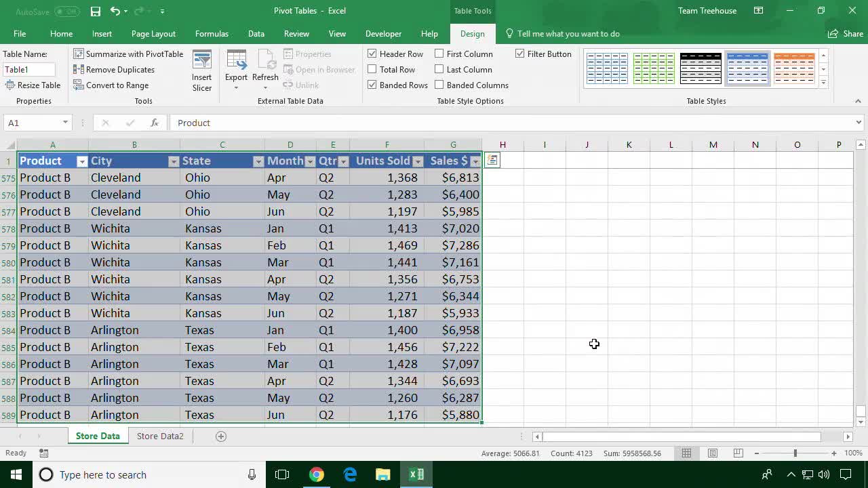
Task: Choose Convert to Range
Action: tap(111, 85)
